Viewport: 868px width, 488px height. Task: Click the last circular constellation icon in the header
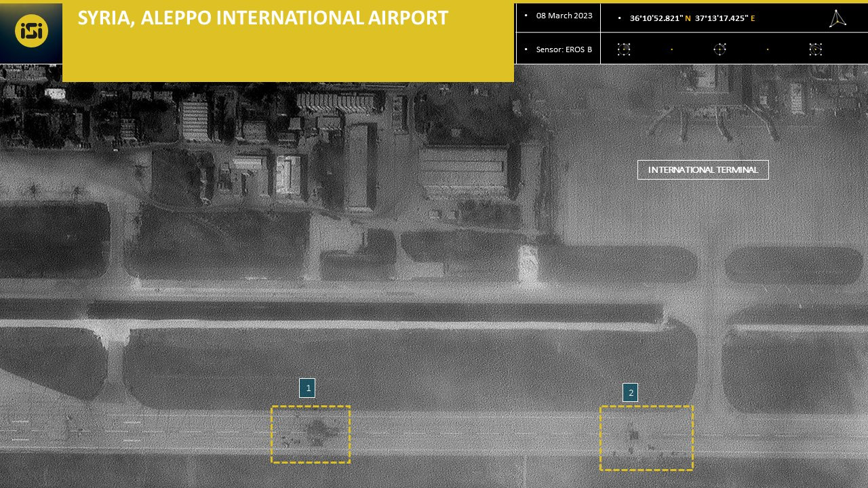[x=816, y=49]
